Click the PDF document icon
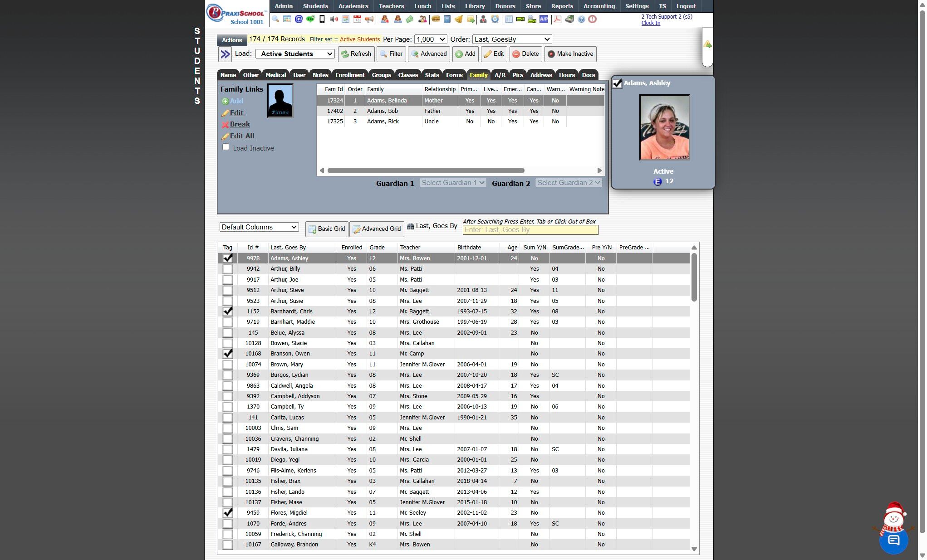The image size is (927, 560). pyautogui.click(x=557, y=19)
